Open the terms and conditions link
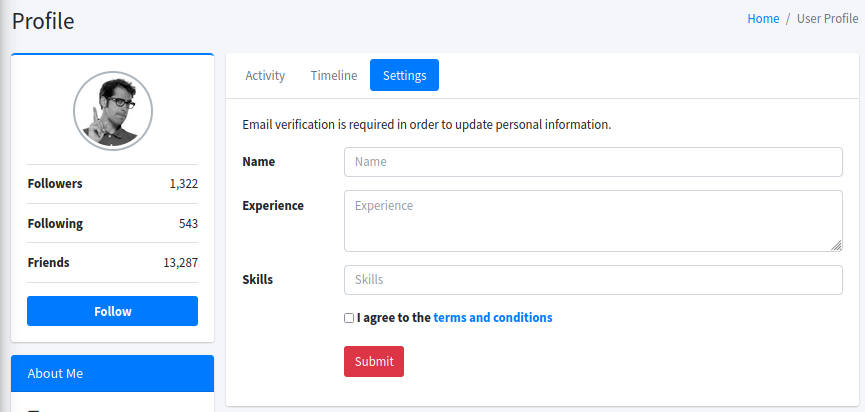This screenshot has height=412, width=865. click(492, 318)
